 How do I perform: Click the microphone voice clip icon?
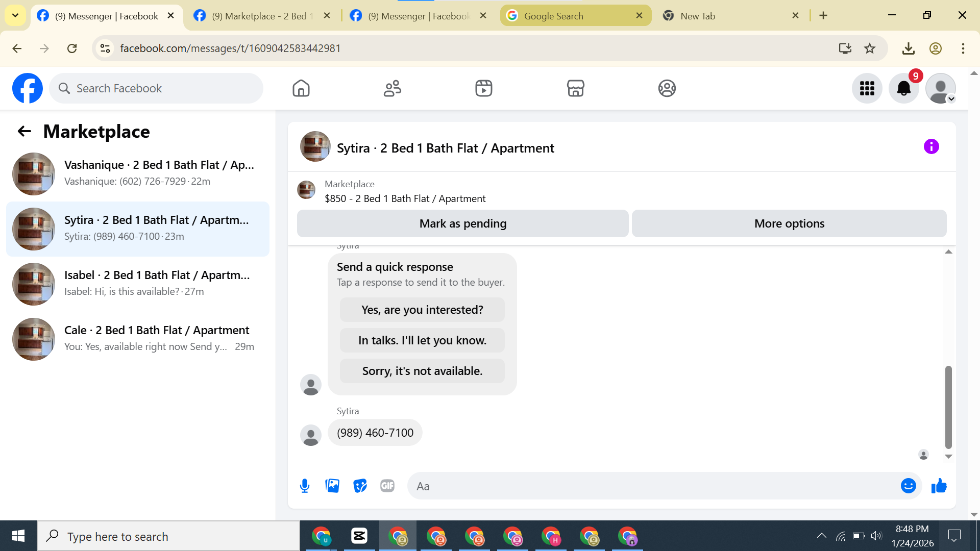point(305,486)
